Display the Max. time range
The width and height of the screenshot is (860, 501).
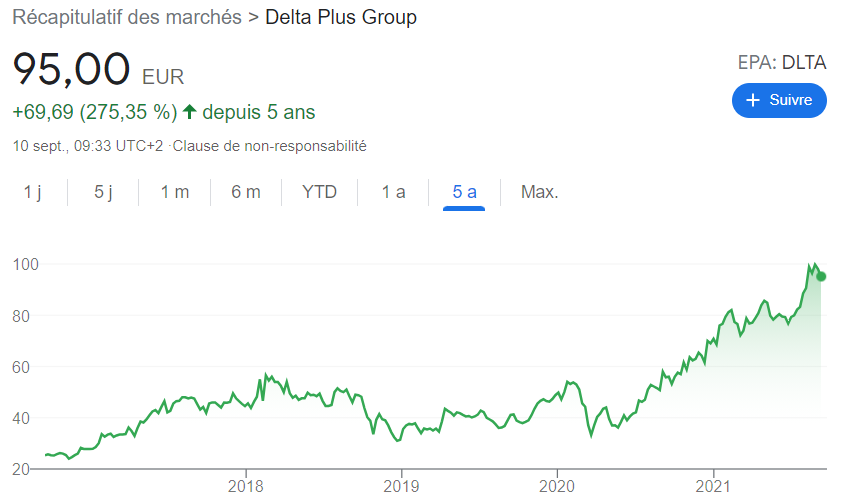[x=539, y=192]
